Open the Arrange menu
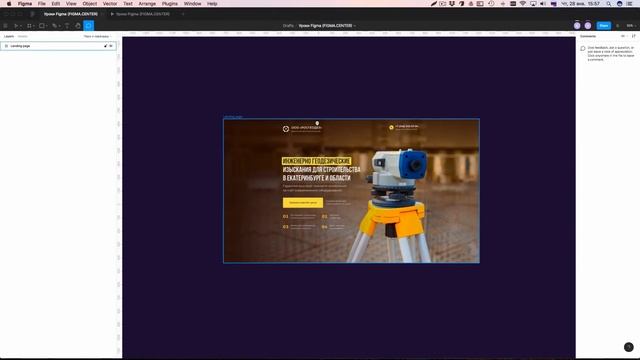This screenshot has width=640, height=360. click(147, 4)
